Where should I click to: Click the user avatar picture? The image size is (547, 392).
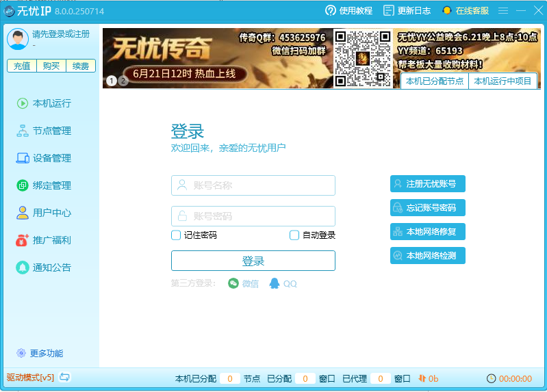pos(18,39)
